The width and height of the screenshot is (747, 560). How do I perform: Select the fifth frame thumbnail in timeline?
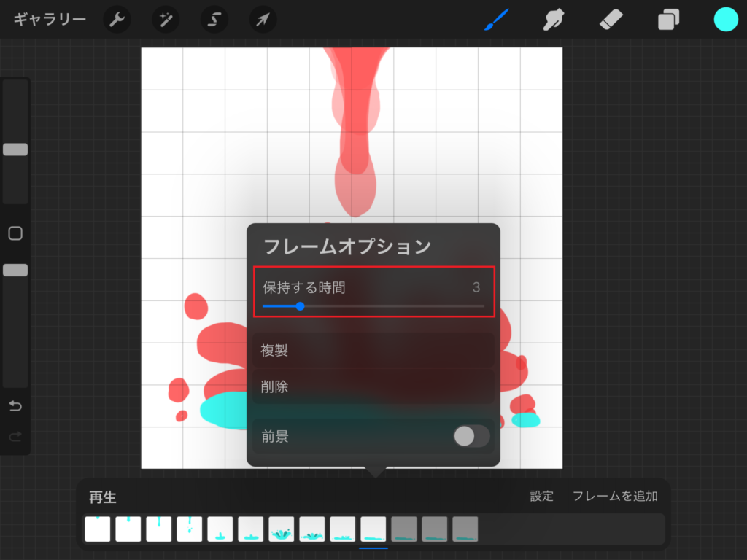pos(220,529)
